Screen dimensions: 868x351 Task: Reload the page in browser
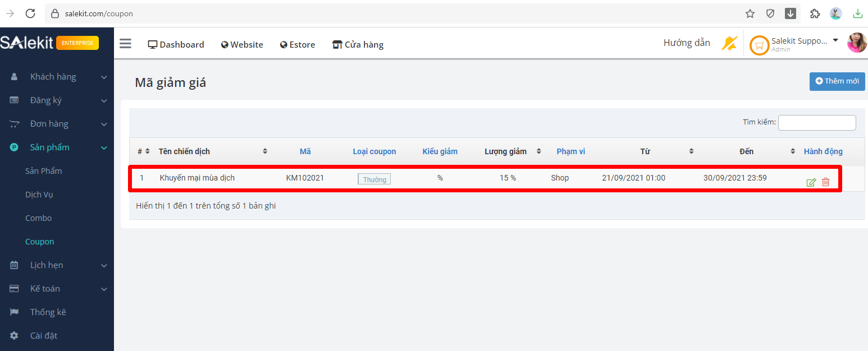point(30,13)
